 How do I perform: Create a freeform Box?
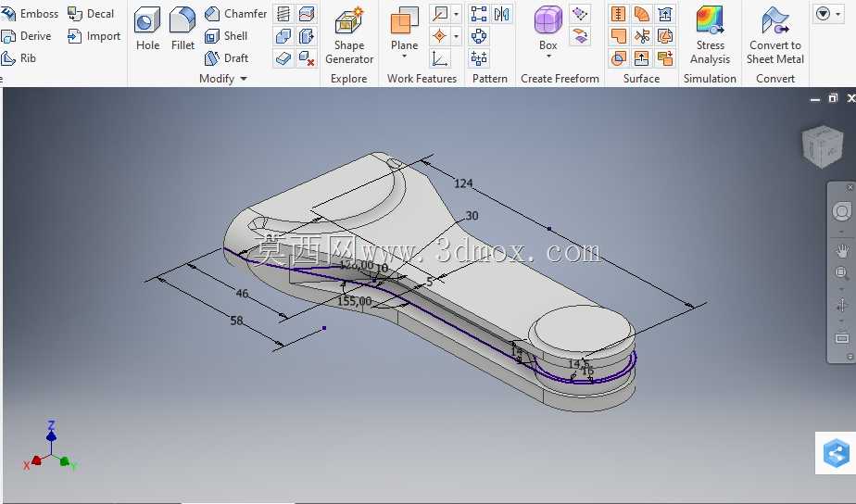tap(548, 29)
